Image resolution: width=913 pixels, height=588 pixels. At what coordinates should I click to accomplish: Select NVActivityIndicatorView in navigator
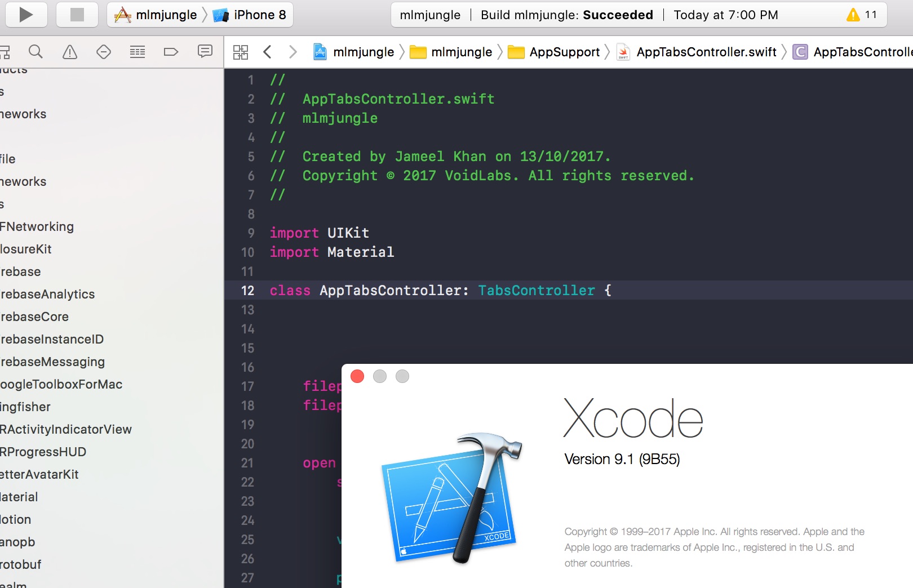[x=66, y=429]
